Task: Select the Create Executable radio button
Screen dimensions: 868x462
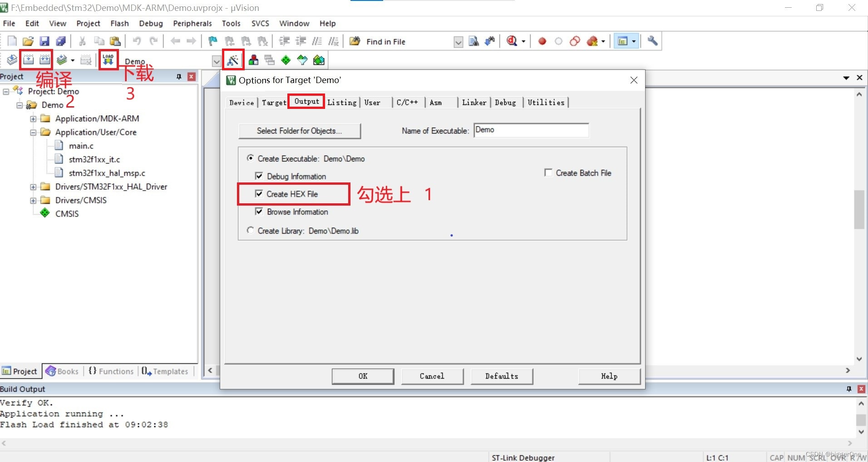Action: point(250,158)
